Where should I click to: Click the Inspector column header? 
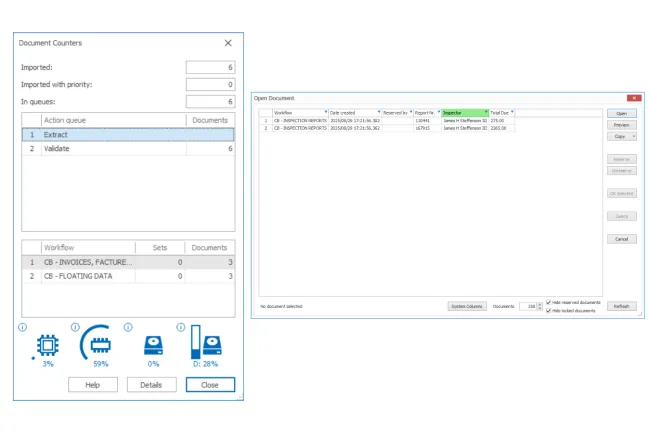click(x=465, y=113)
